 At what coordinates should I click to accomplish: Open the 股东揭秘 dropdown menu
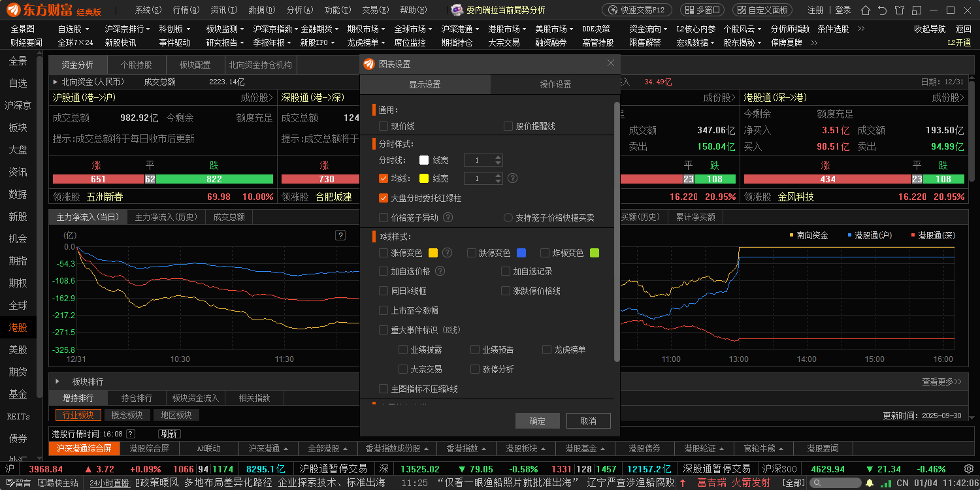click(x=743, y=42)
